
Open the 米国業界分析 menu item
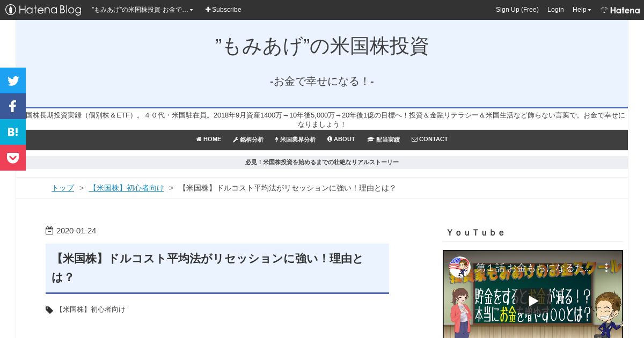(x=295, y=139)
